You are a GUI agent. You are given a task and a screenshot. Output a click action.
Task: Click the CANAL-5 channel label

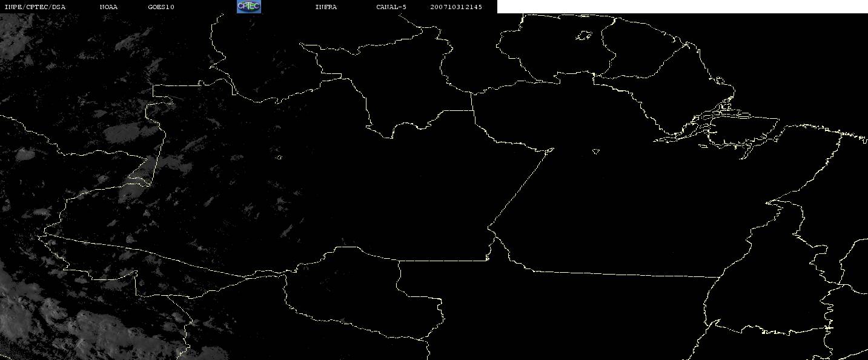(391, 7)
